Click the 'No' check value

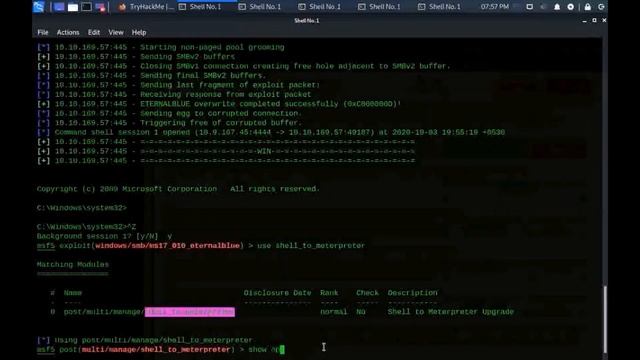point(360,312)
